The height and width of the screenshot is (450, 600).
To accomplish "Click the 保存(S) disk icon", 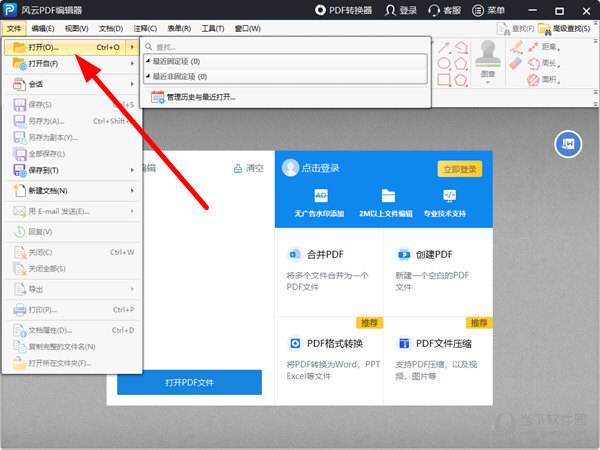I will (20, 104).
